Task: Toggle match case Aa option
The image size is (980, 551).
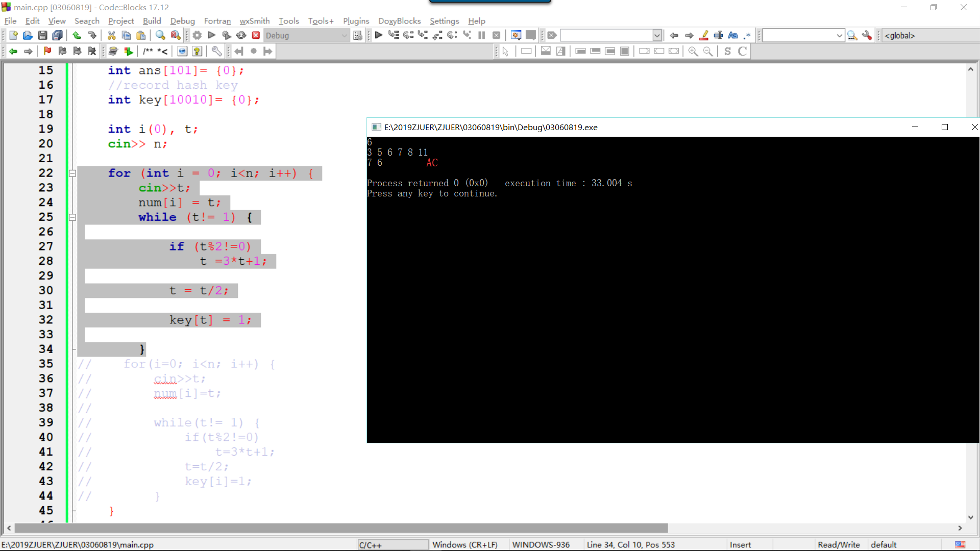Action: coord(733,35)
